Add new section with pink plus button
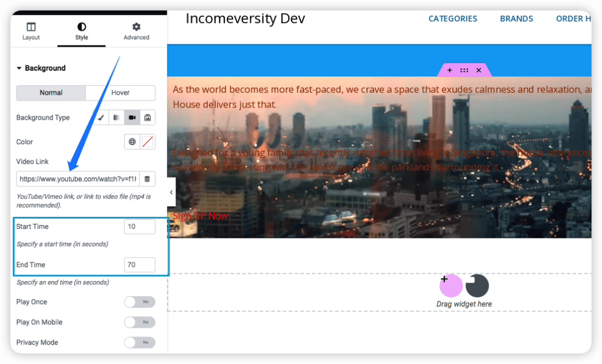 click(451, 286)
